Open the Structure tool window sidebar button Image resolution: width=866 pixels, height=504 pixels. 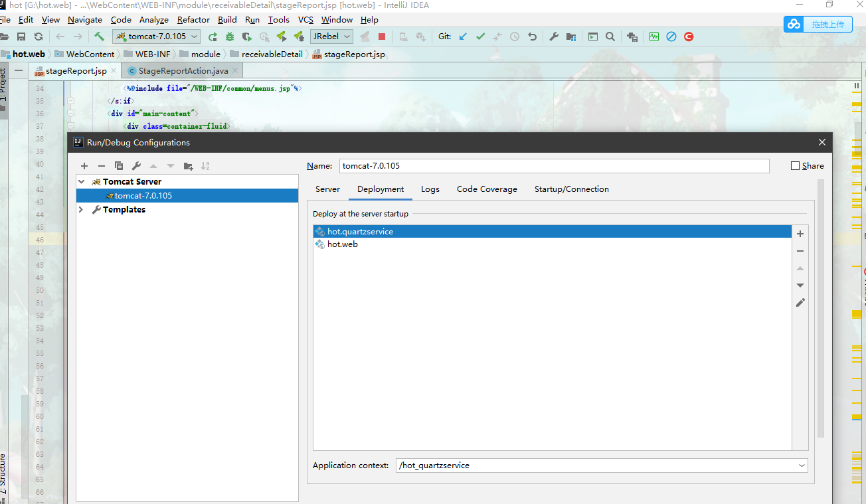pos(3,479)
